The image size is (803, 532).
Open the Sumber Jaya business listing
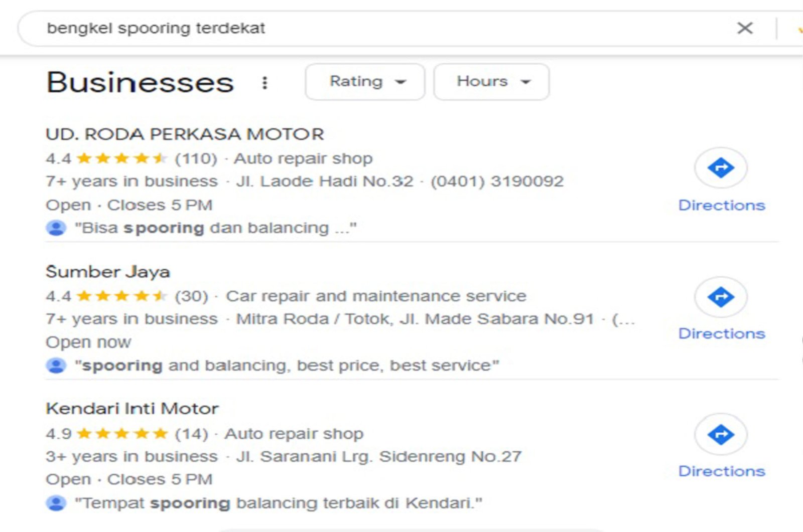108,272
